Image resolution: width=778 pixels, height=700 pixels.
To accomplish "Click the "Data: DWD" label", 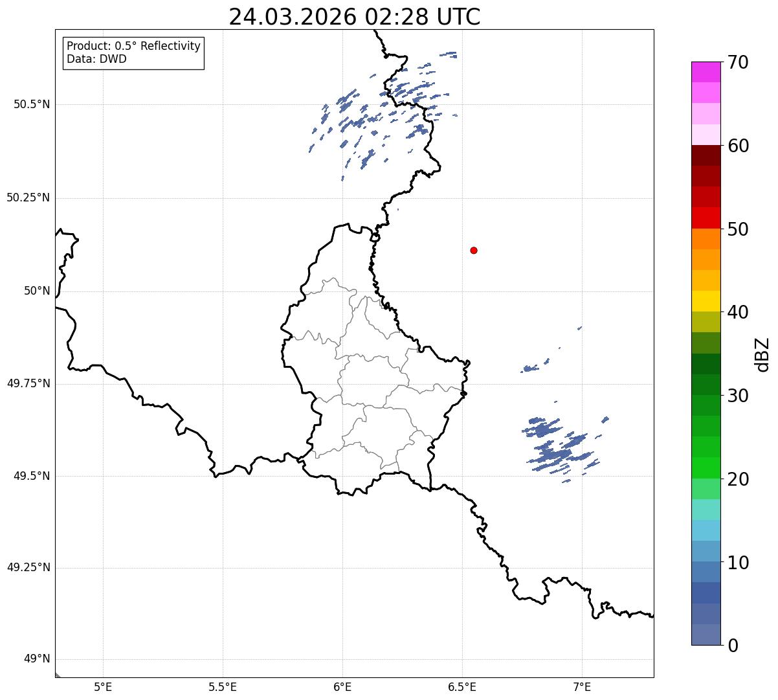I will coord(96,59).
